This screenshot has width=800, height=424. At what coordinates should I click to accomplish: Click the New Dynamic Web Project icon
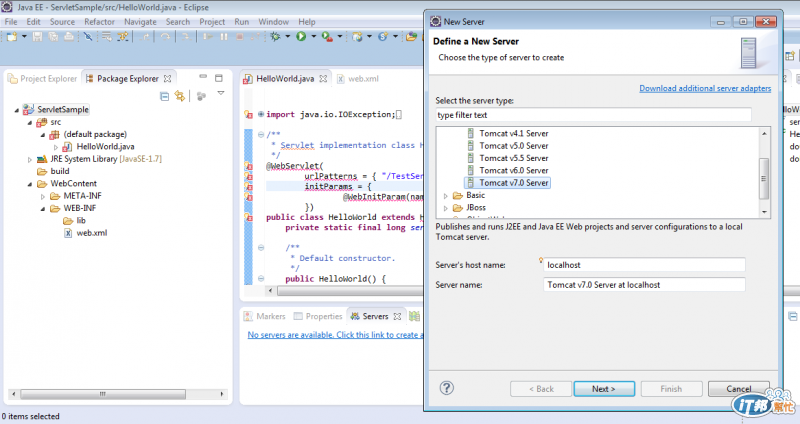coord(357,37)
